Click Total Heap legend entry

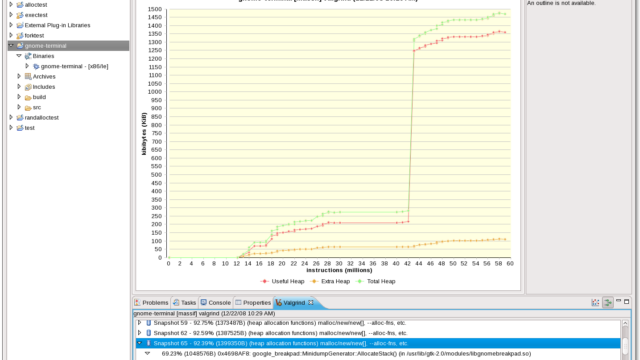coord(376,281)
